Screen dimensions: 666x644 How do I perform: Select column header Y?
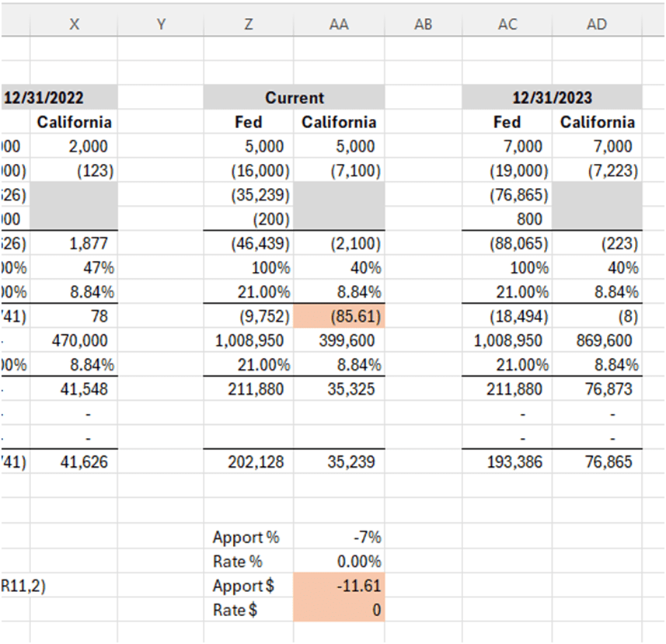(161, 24)
